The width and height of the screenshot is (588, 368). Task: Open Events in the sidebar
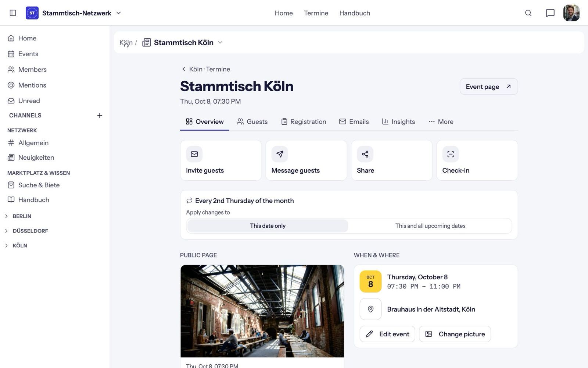coord(55,54)
